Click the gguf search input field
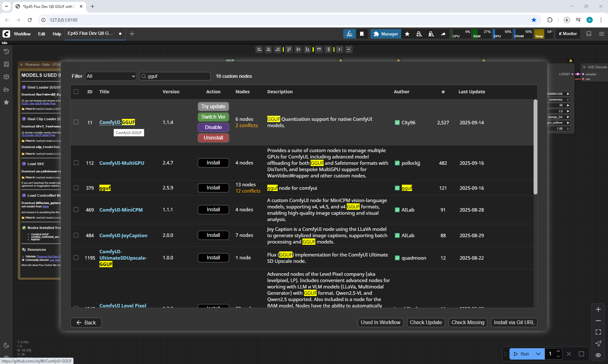The width and height of the screenshot is (608, 364). 177,76
